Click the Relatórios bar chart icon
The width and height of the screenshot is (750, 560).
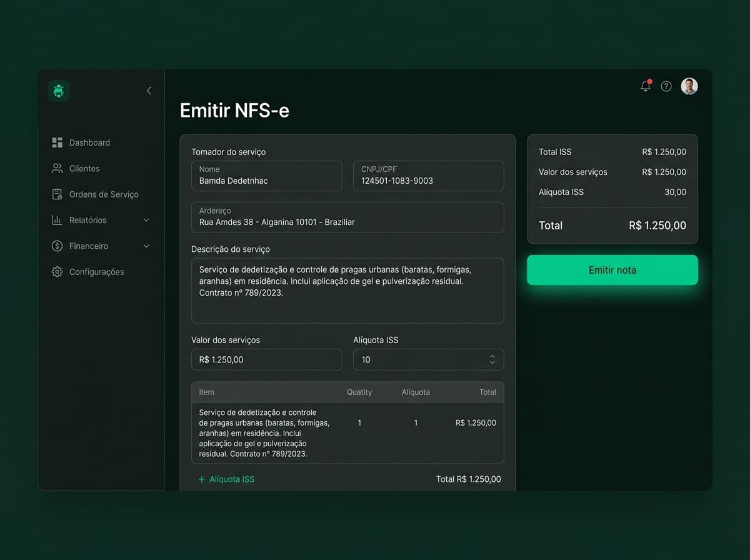tap(57, 220)
